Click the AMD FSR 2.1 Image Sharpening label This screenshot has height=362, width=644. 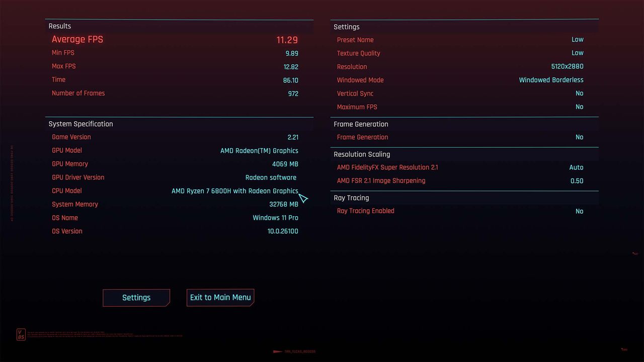coord(381,181)
